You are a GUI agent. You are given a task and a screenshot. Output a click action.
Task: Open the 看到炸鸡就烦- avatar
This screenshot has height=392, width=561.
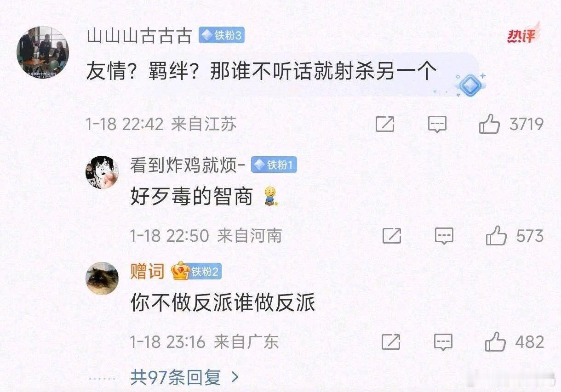(x=102, y=172)
